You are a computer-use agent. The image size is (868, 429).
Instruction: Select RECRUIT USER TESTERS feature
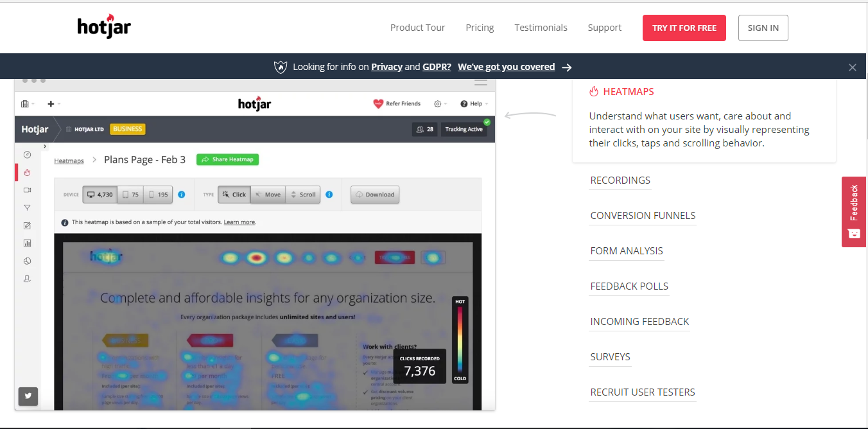(x=643, y=392)
